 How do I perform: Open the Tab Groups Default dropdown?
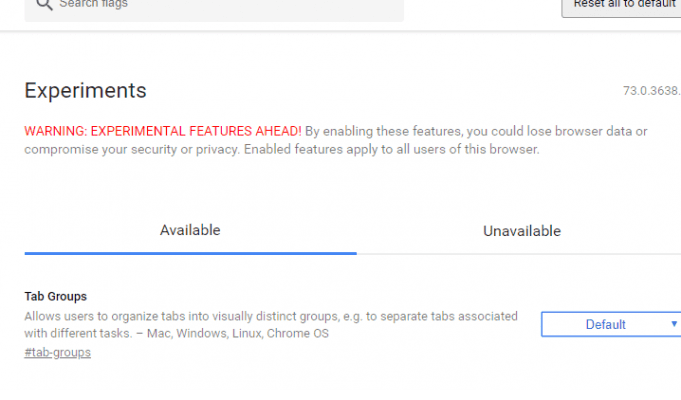click(x=611, y=324)
